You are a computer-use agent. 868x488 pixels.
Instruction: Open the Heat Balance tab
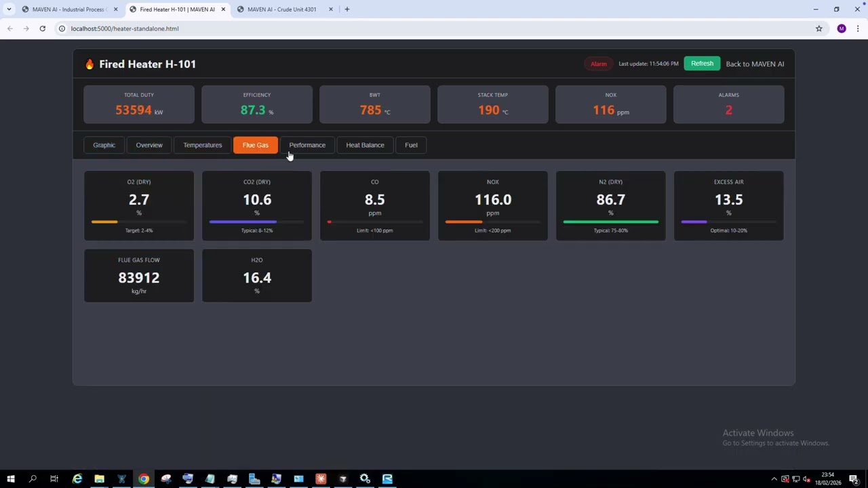coord(365,145)
